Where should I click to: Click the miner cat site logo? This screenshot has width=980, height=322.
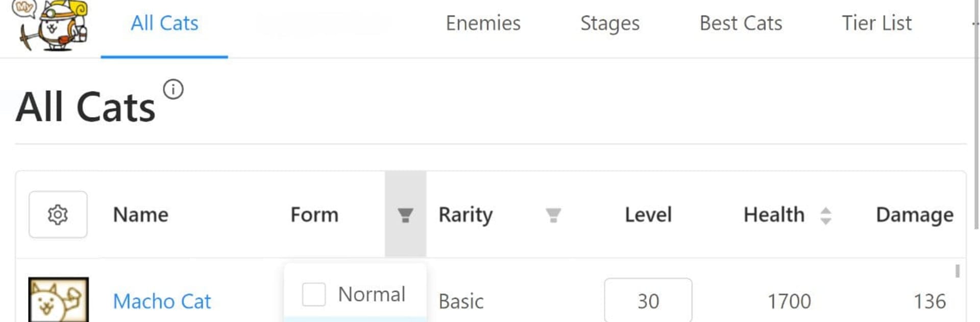tap(50, 26)
